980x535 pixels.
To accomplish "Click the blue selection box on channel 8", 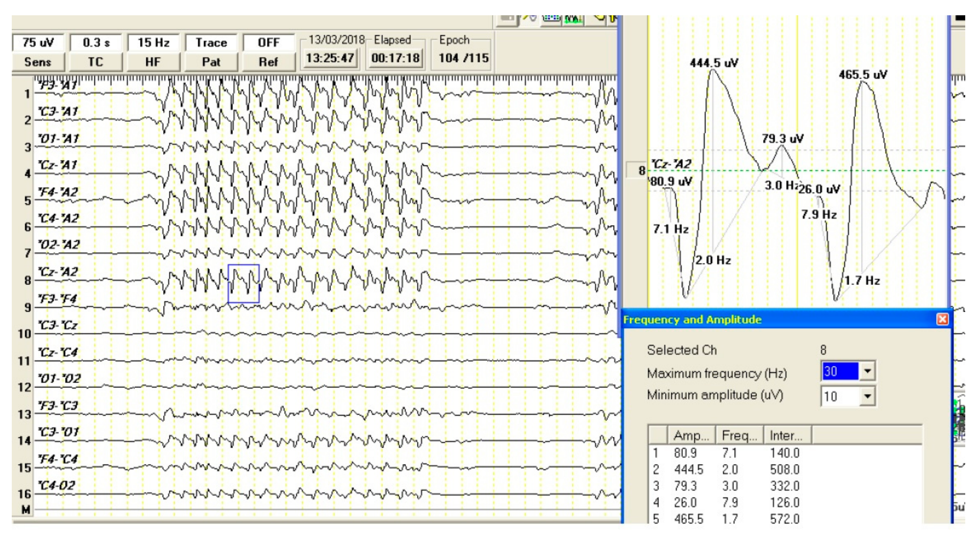I will pyautogui.click(x=243, y=284).
